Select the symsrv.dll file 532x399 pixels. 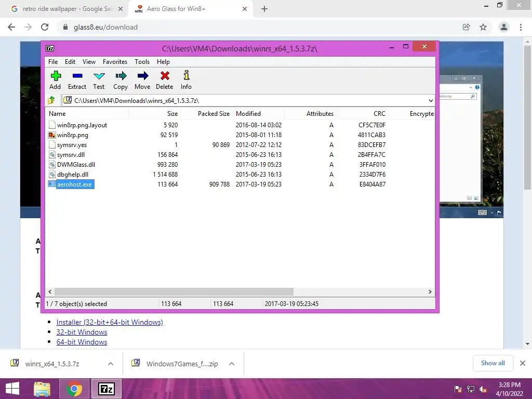tap(71, 155)
